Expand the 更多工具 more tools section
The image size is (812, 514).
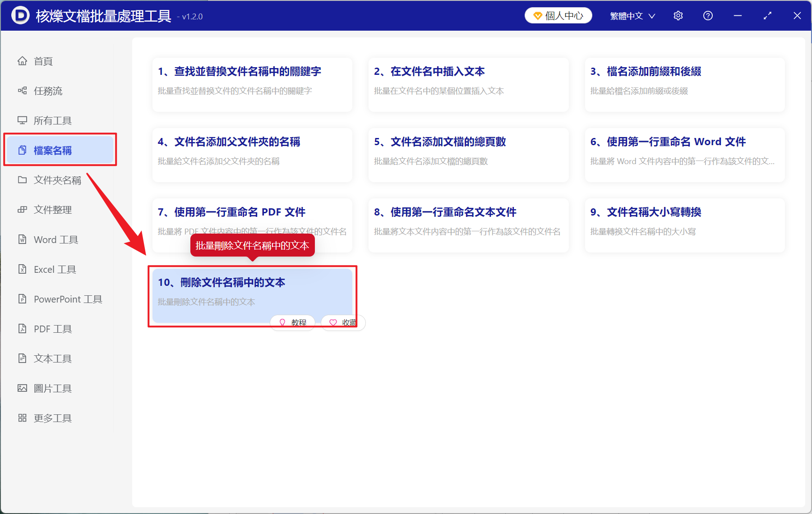click(52, 418)
